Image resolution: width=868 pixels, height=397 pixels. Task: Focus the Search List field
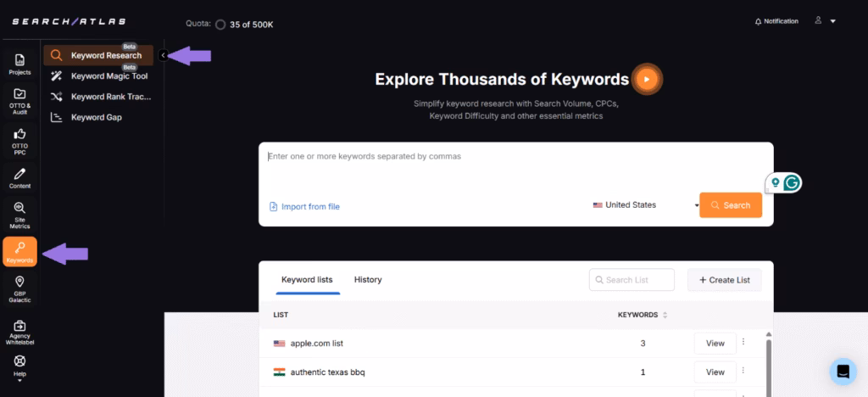coord(632,280)
